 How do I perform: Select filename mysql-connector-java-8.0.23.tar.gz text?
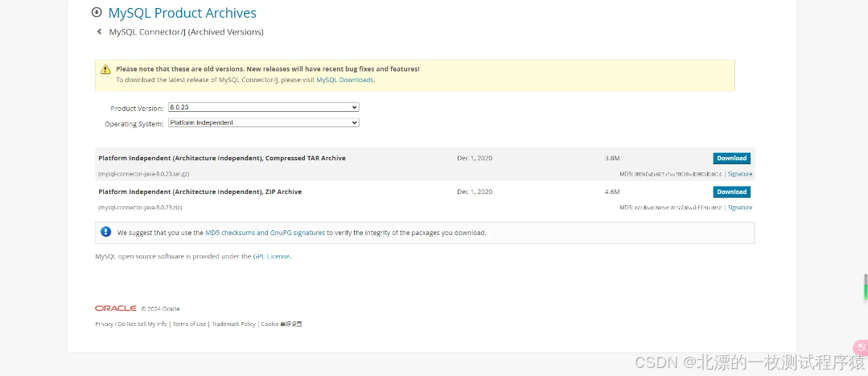pos(143,174)
